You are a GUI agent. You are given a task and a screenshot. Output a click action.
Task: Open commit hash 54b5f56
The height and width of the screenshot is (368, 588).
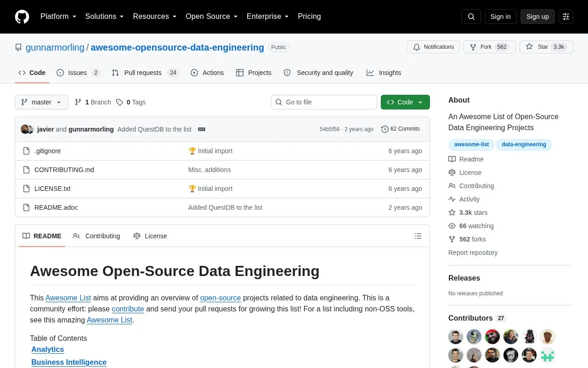click(329, 129)
